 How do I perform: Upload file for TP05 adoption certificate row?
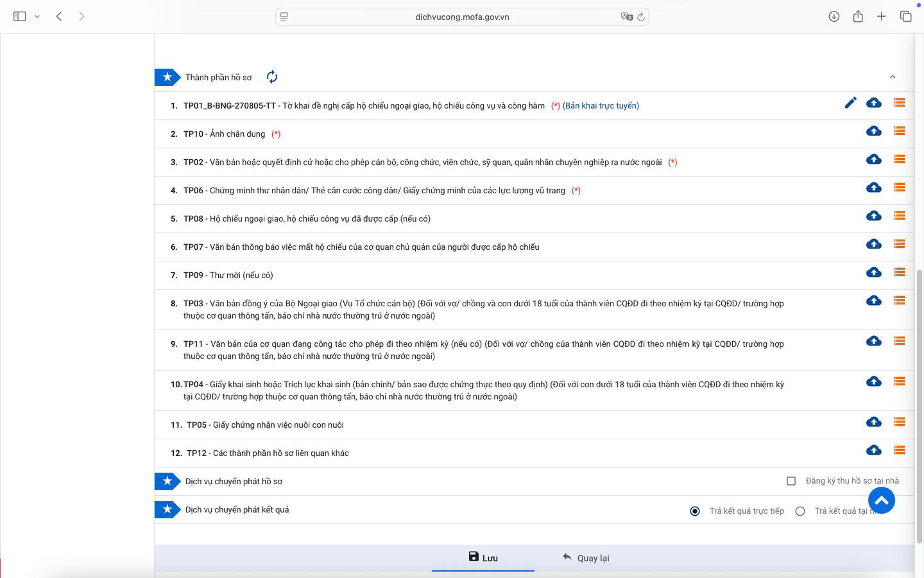coord(873,422)
